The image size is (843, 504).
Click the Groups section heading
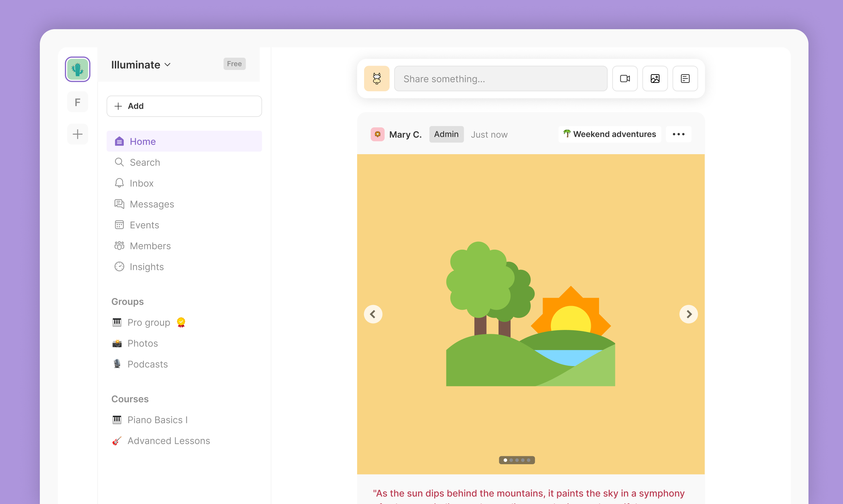(x=127, y=302)
